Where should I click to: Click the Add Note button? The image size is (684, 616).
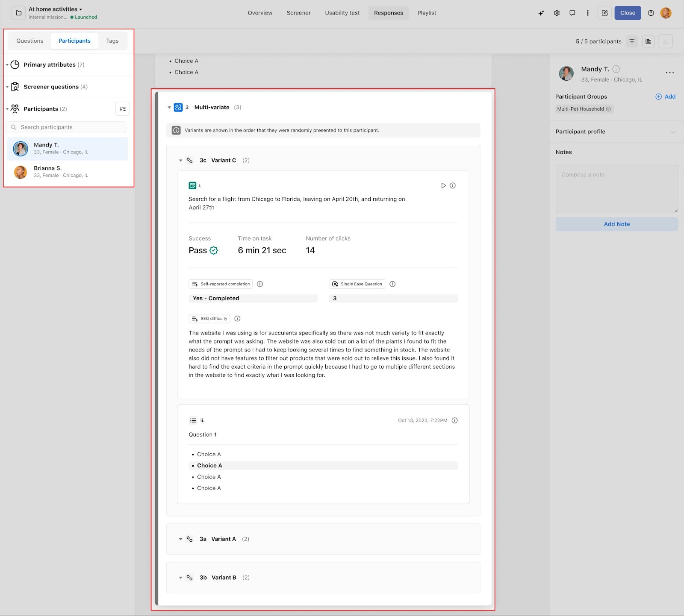[616, 224]
